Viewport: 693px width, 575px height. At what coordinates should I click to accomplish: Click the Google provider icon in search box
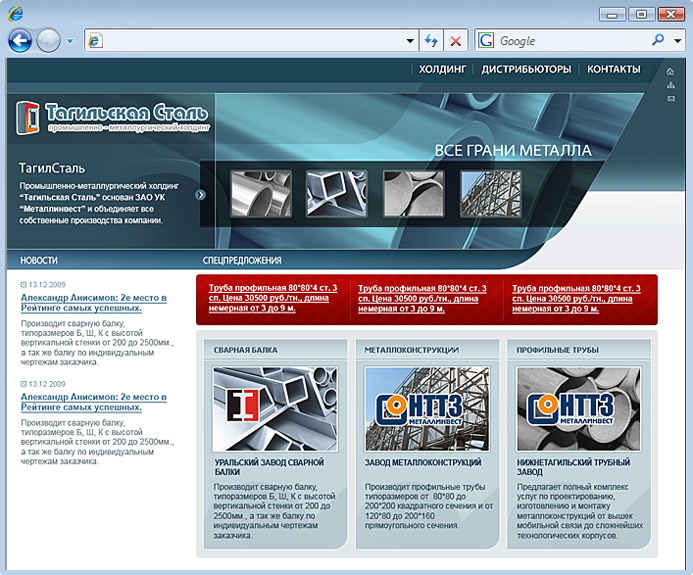[x=486, y=41]
